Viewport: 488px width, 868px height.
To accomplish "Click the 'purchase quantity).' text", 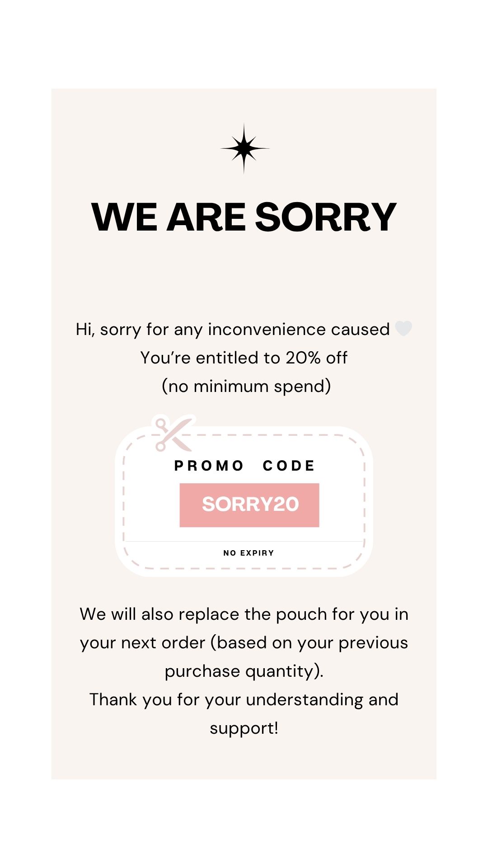I will pyautogui.click(x=244, y=671).
